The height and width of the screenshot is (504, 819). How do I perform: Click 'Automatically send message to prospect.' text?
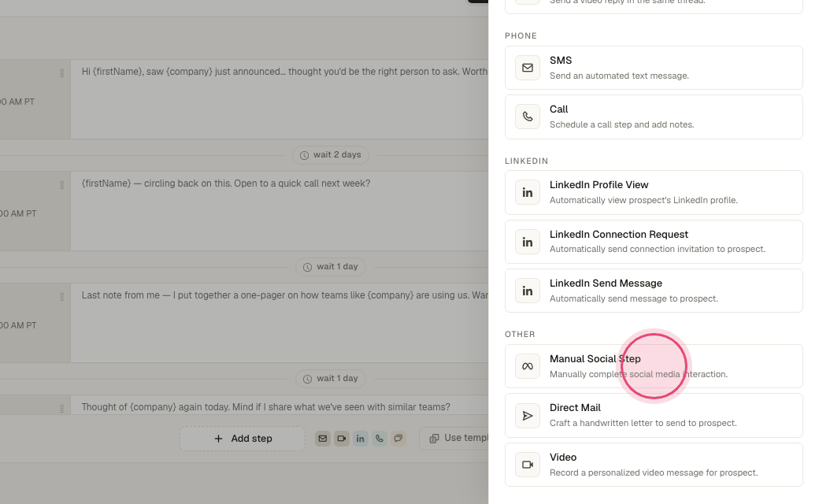tap(634, 298)
